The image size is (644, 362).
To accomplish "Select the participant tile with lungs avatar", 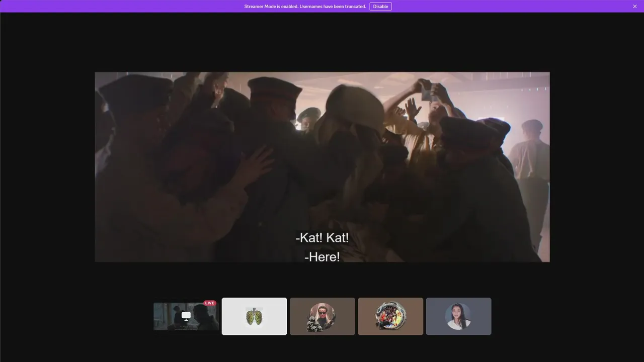I will coord(255,316).
